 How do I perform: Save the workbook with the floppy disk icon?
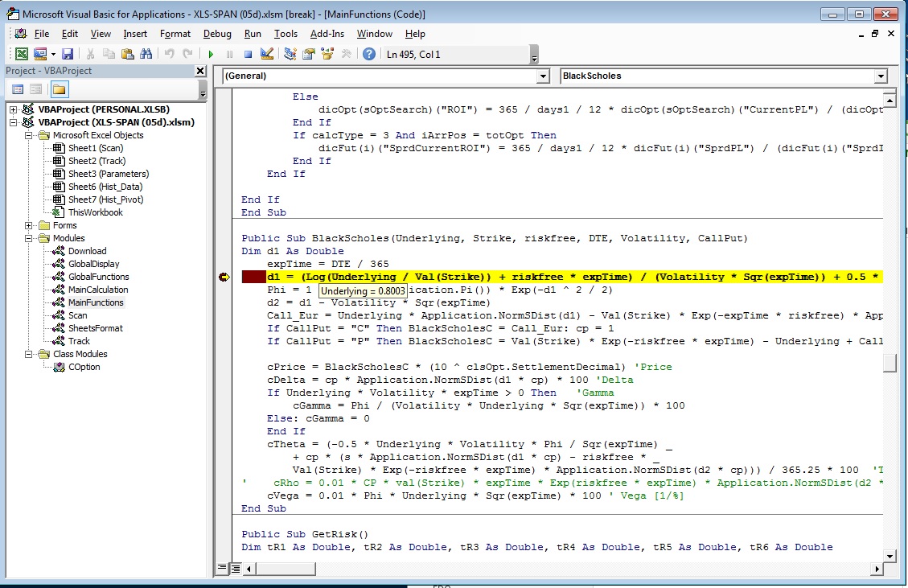(x=68, y=54)
